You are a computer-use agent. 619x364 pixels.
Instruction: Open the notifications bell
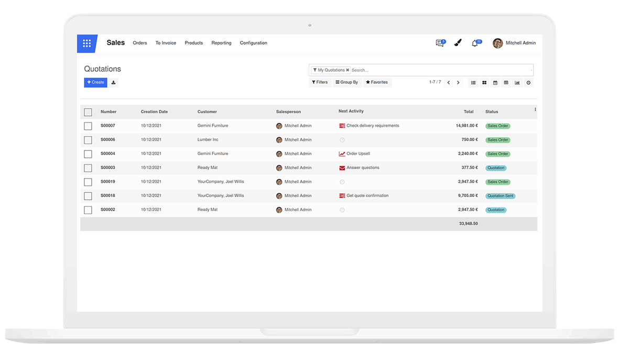click(475, 43)
